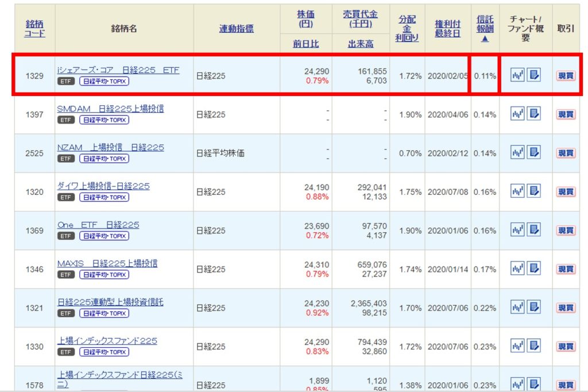Click 現買 button for code 1320
The height and width of the screenshot is (392, 588).
point(566,192)
